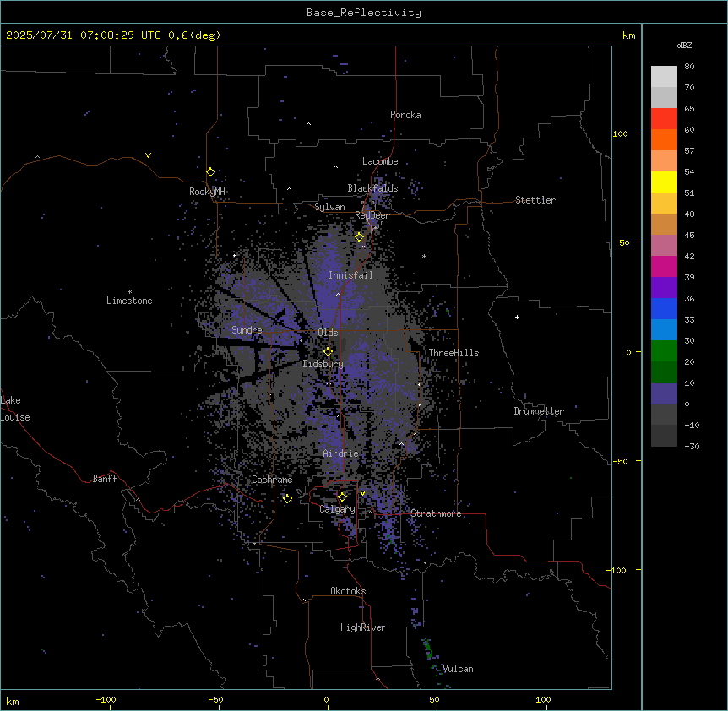Select the Lake Louise label at left edge
This screenshot has height=711, width=728.
point(15,409)
